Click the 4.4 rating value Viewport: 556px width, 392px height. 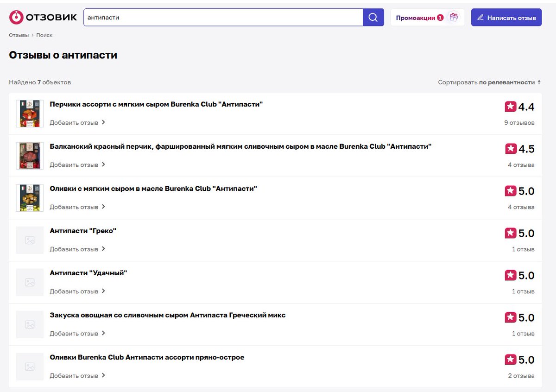point(526,107)
